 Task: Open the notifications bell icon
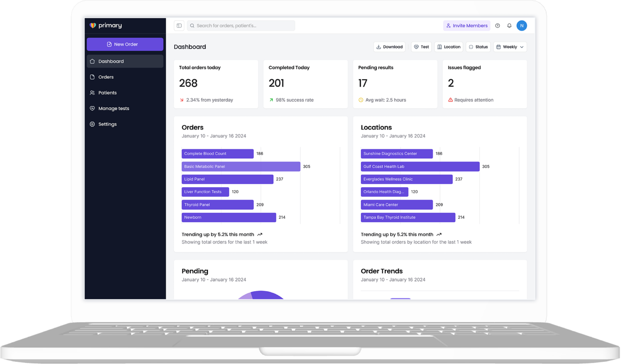[509, 26]
